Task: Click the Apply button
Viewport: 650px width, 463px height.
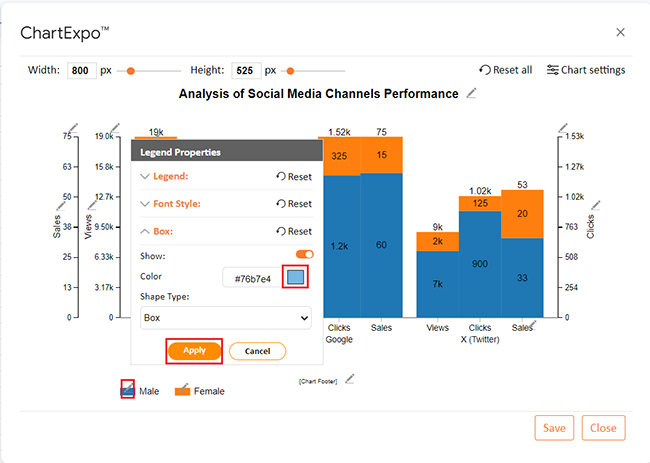Action: [x=194, y=351]
